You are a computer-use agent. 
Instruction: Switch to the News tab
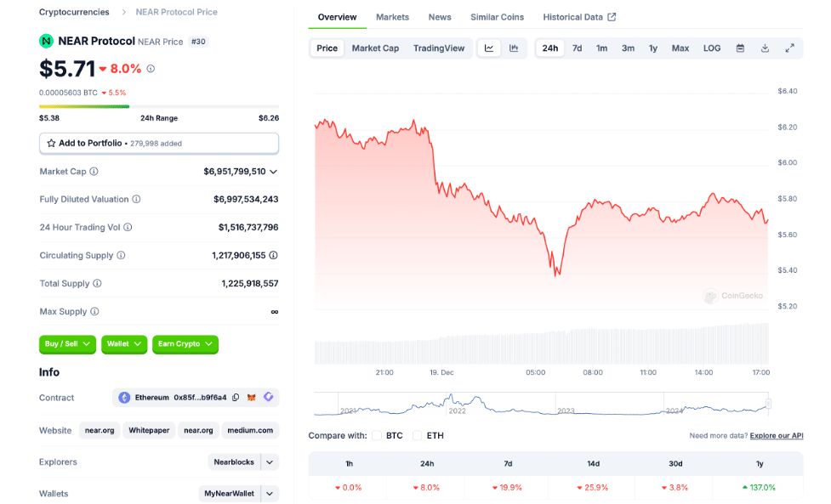[x=440, y=17]
